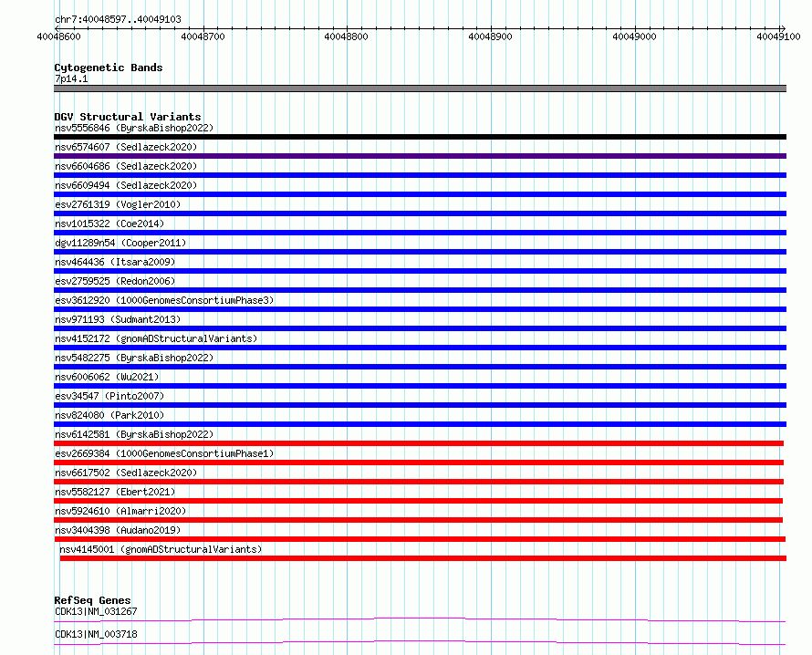The width and height of the screenshot is (812, 655).
Task: Open variant nsv6574607 (Sedlazeck2020)
Action: (126, 147)
